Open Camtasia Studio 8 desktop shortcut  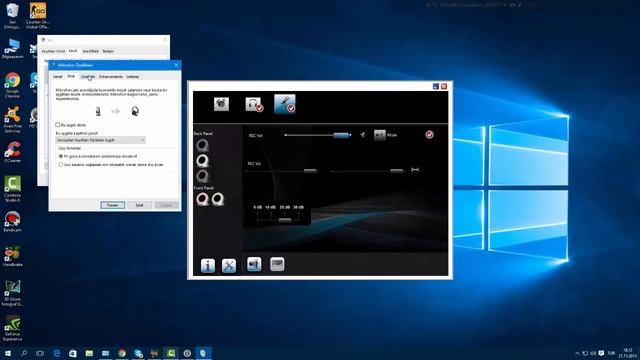tap(13, 189)
